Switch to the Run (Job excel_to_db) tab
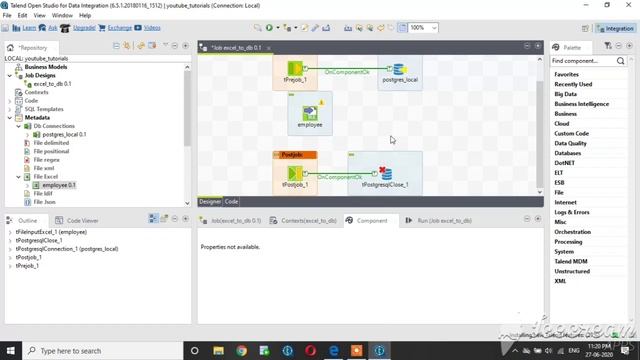640x360 pixels. [439, 220]
